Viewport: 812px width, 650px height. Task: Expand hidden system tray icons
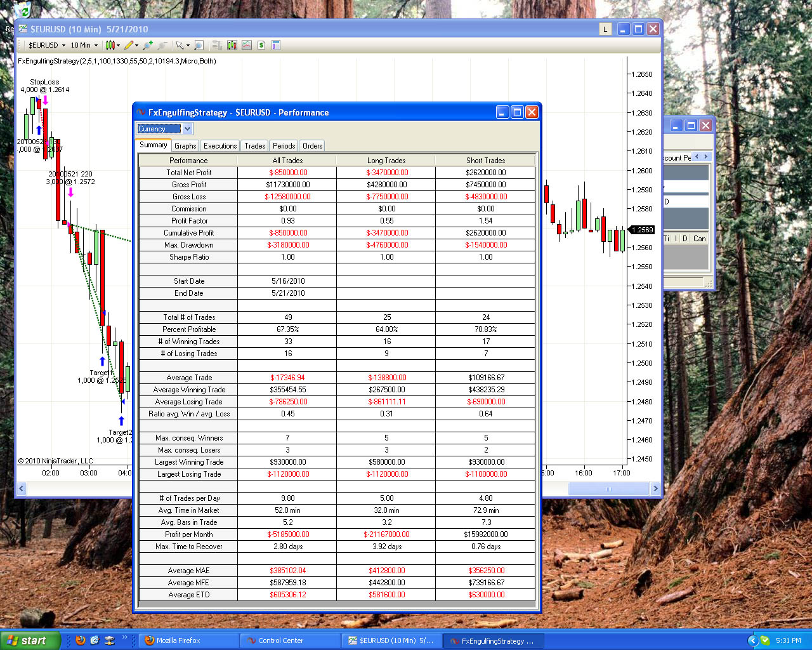pyautogui.click(x=754, y=640)
